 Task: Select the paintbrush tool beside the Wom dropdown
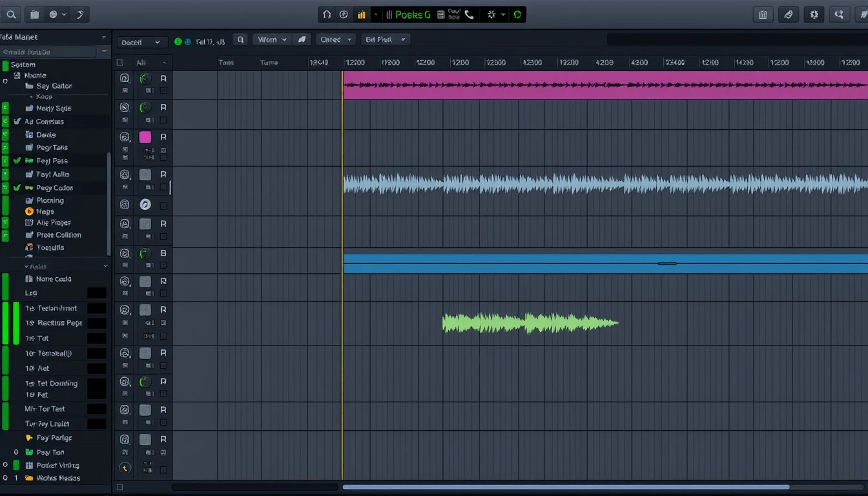pyautogui.click(x=301, y=39)
